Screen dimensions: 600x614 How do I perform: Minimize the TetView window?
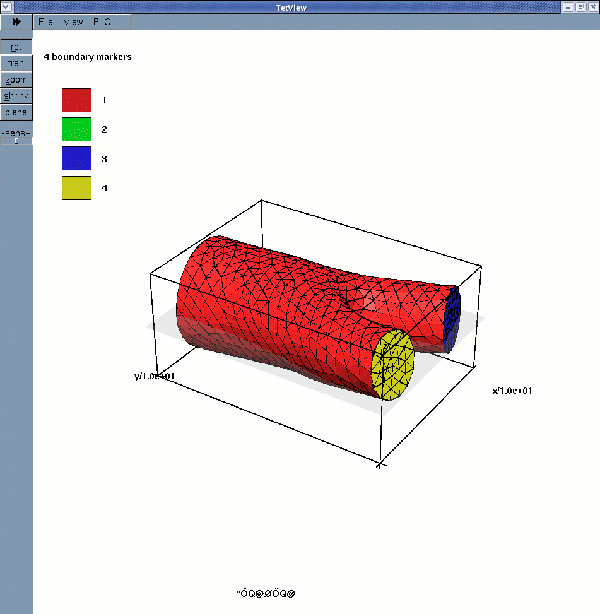tap(568, 7)
